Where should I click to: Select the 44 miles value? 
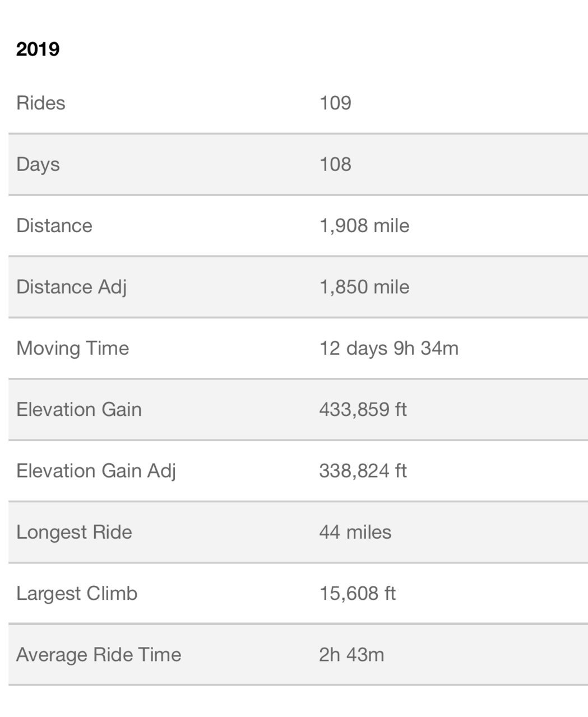355,531
